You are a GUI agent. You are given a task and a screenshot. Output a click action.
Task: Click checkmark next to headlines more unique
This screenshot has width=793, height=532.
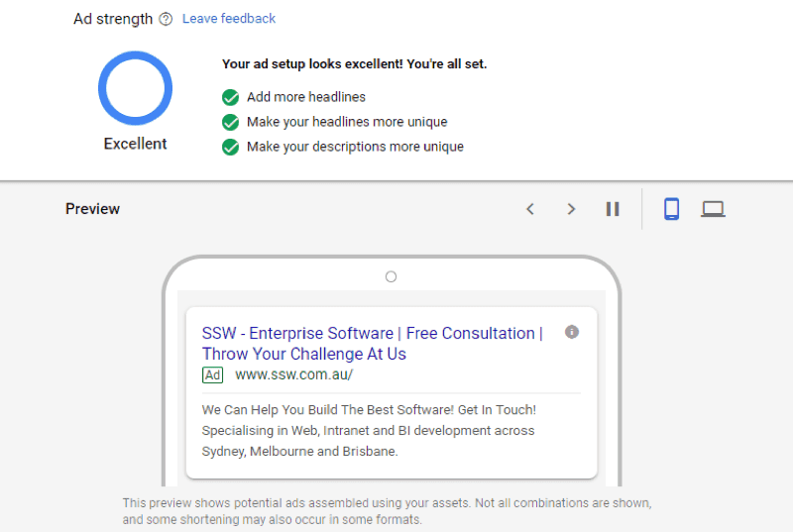[x=231, y=122]
